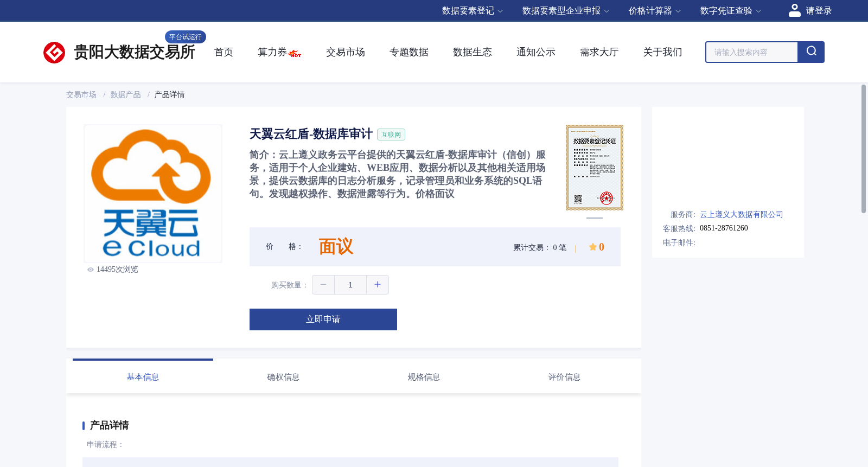Viewport: 868px width, 467px height.
Task: Click the eye view-count icon
Action: pos(91,270)
